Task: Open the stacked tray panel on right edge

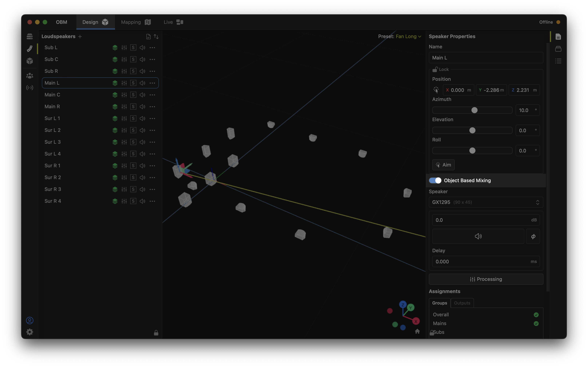Action: (x=558, y=49)
